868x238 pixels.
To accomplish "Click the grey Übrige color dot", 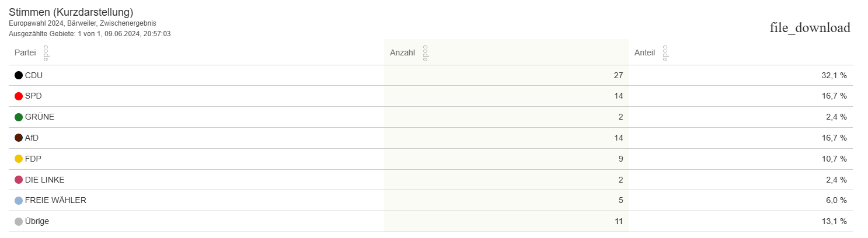I will (x=19, y=222).
